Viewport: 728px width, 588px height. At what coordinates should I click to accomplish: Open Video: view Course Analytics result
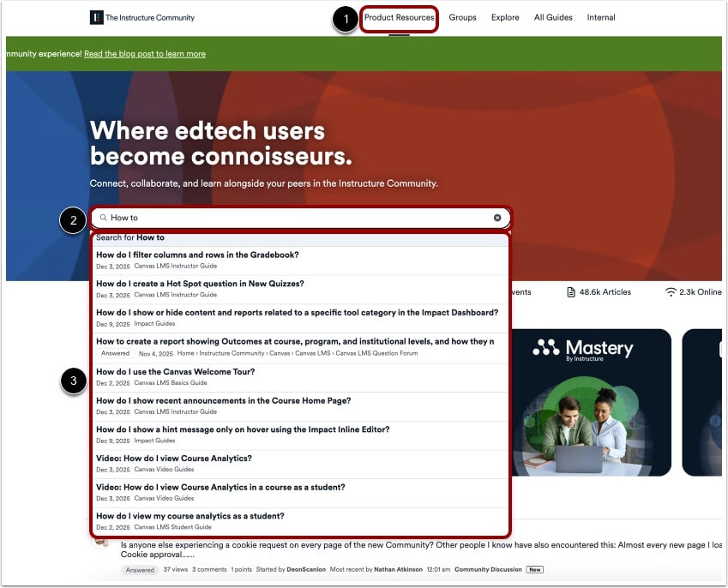(300, 464)
